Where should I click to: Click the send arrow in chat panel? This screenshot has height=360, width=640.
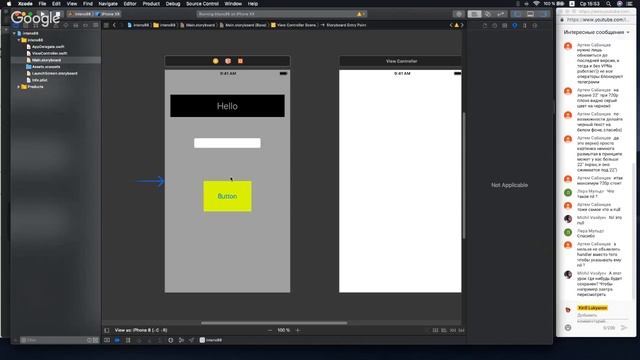(x=624, y=328)
